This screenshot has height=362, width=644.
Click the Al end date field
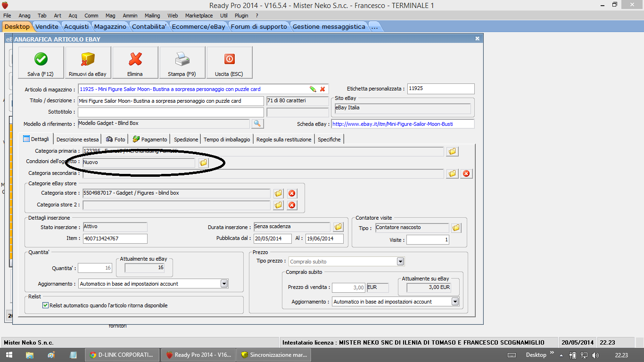coord(324,239)
